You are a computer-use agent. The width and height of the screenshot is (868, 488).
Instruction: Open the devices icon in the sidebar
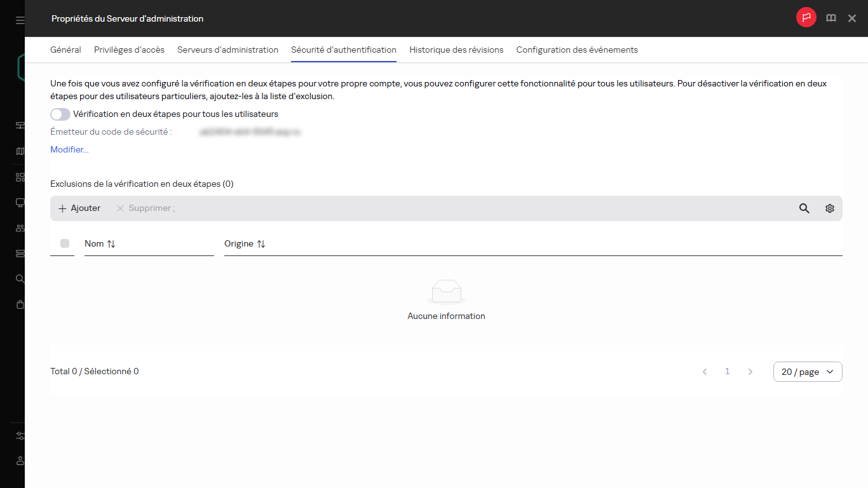coord(20,202)
